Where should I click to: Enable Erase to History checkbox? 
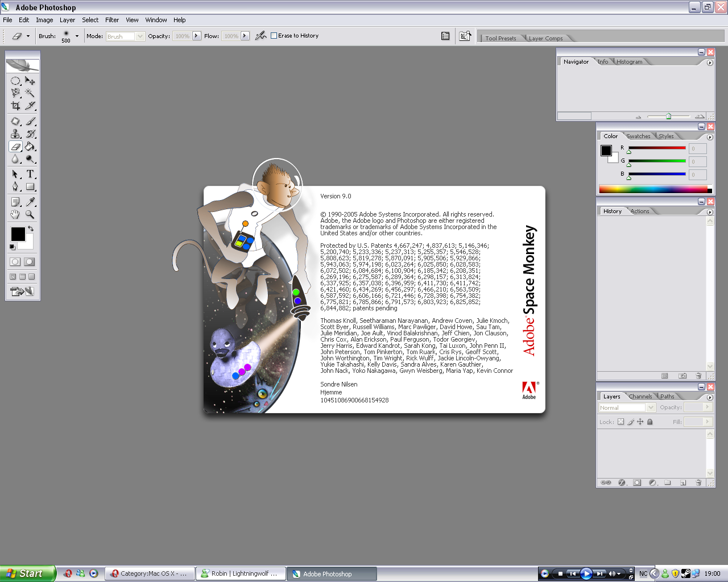click(274, 35)
